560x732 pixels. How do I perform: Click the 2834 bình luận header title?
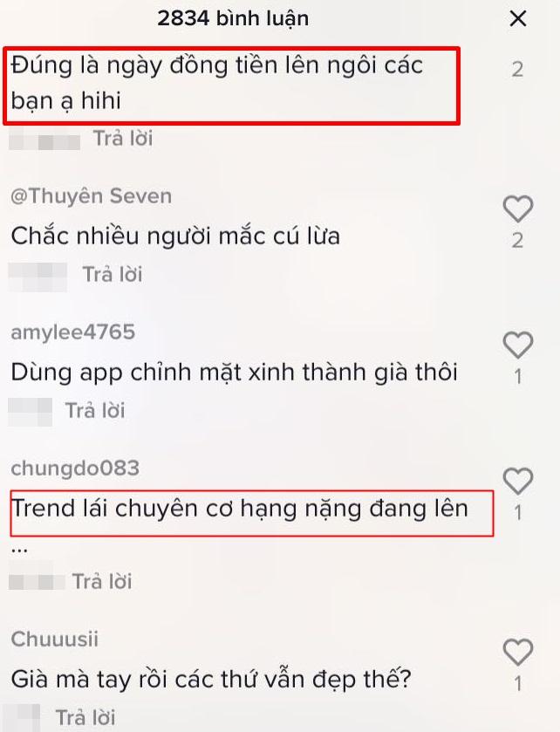[x=233, y=18]
